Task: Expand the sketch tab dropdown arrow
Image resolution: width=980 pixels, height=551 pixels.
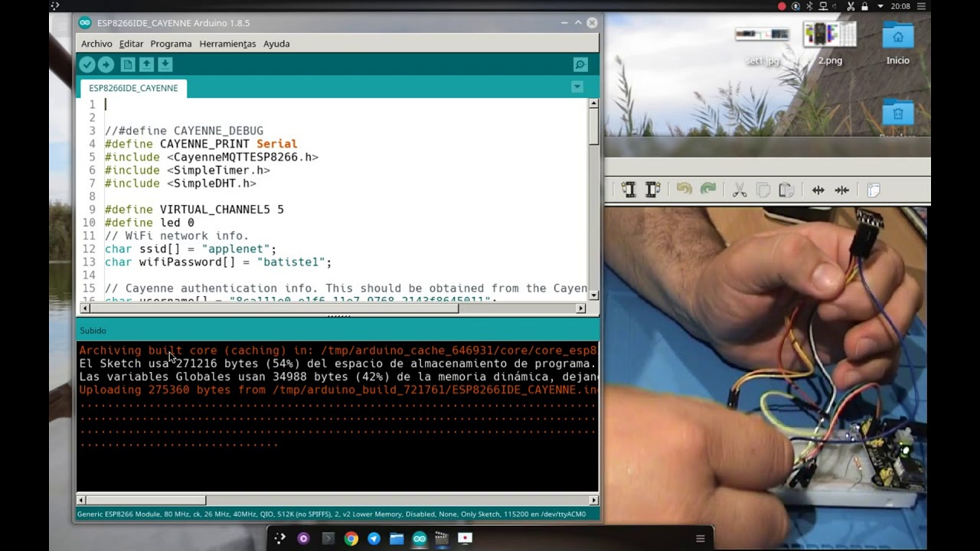Action: (x=577, y=87)
